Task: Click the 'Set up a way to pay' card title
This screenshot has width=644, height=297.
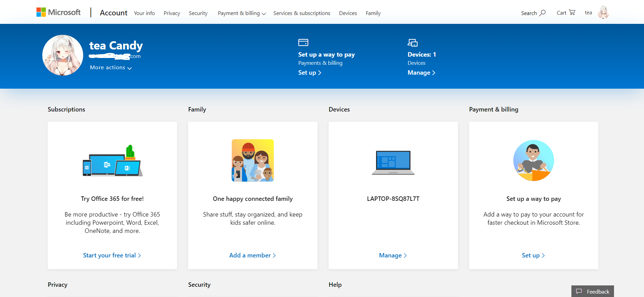Action: (x=534, y=199)
